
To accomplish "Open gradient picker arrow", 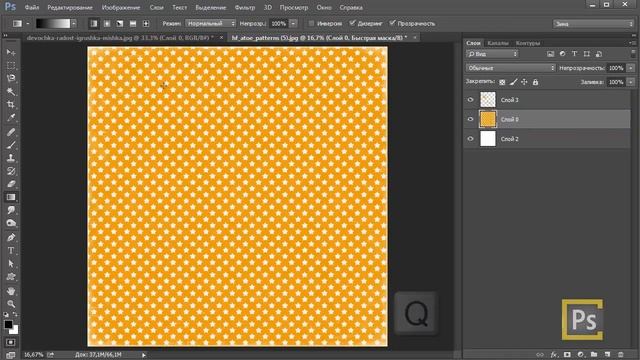I will point(73,24).
